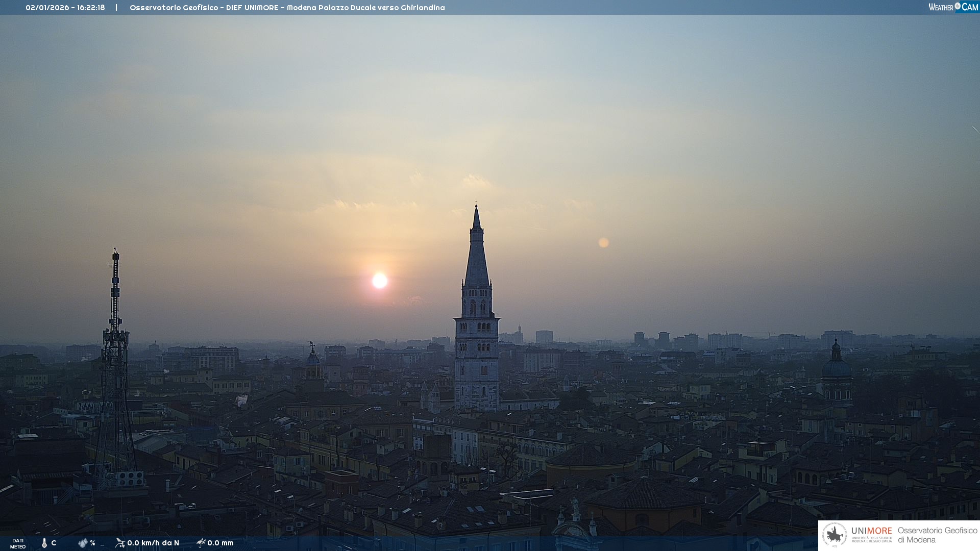
Task: Click the setting sun in image
Action: [380, 281]
